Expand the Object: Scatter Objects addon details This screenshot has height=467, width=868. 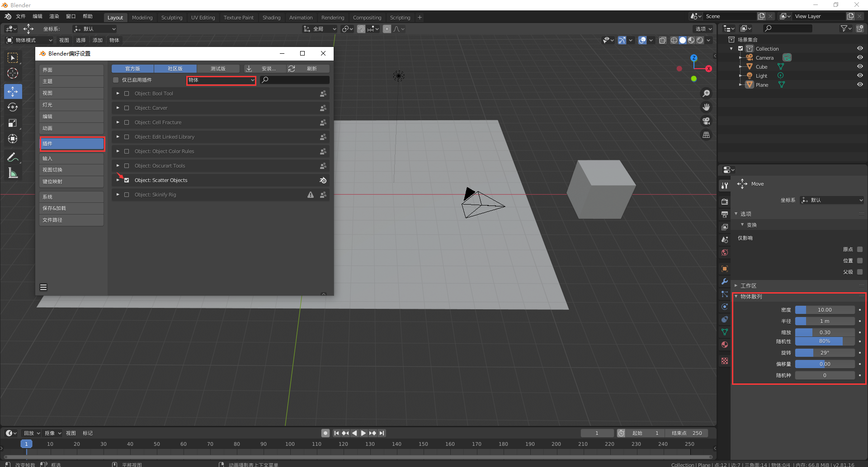pos(118,180)
